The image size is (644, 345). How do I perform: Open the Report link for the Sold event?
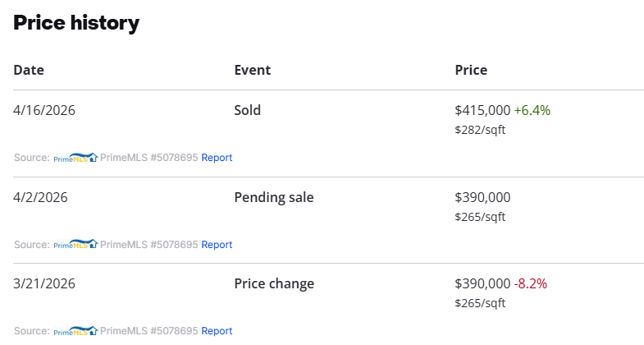coord(217,157)
